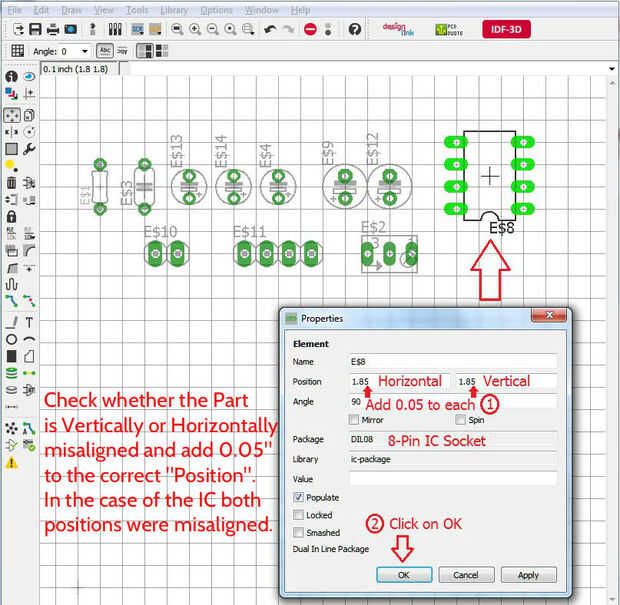Select the Mirror tool
The width and height of the screenshot is (620, 605).
11,132
